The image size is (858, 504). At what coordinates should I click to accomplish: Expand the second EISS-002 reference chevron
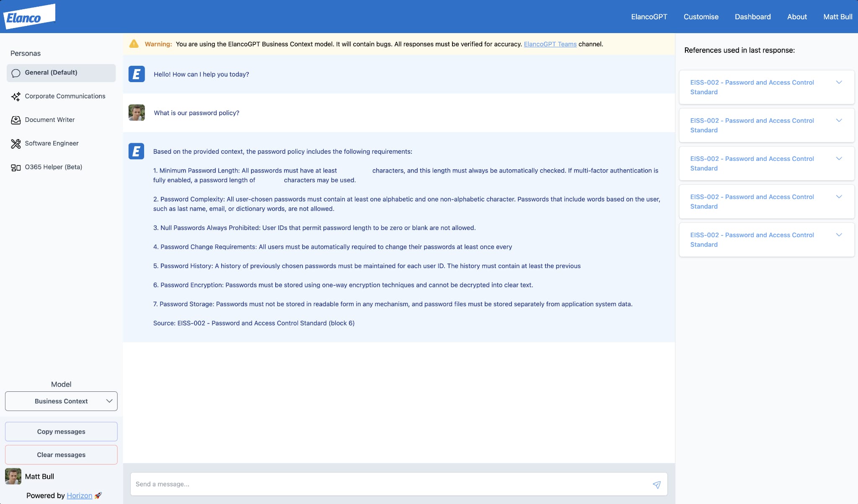pos(839,121)
